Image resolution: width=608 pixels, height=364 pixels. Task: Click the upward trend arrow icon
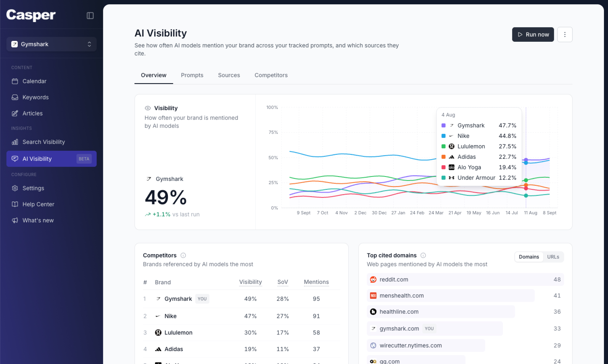[x=148, y=215]
